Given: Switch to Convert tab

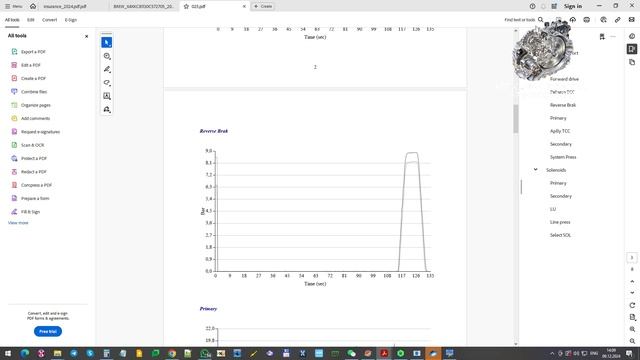Looking at the screenshot, I should pyautogui.click(x=49, y=20).
